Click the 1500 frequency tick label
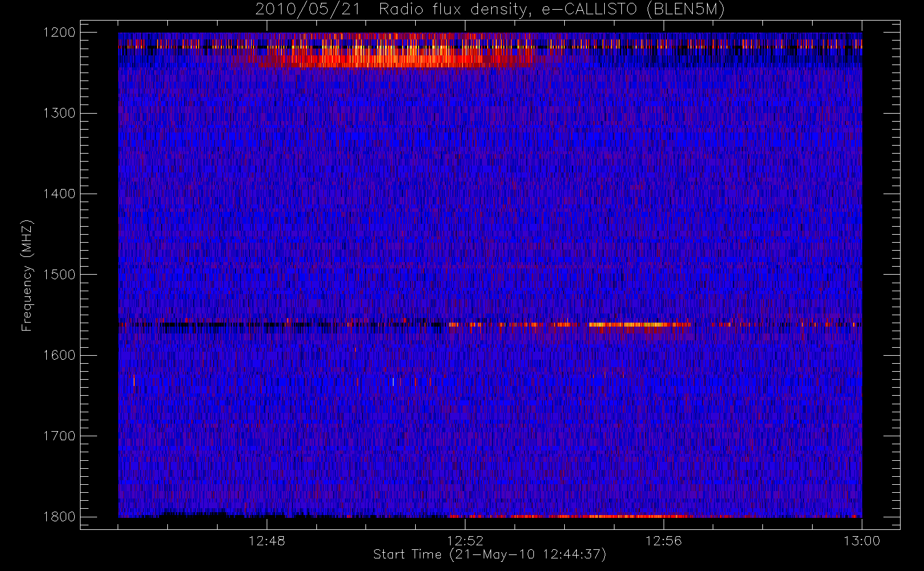 pyautogui.click(x=59, y=275)
